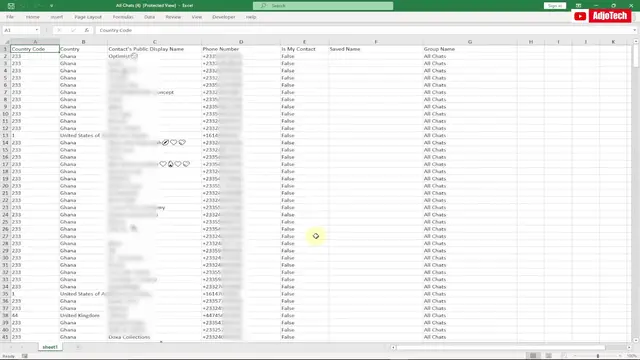Viewport: 640px width, 360px height.
Task: Switch to the Data tab
Action: click(x=149, y=17)
